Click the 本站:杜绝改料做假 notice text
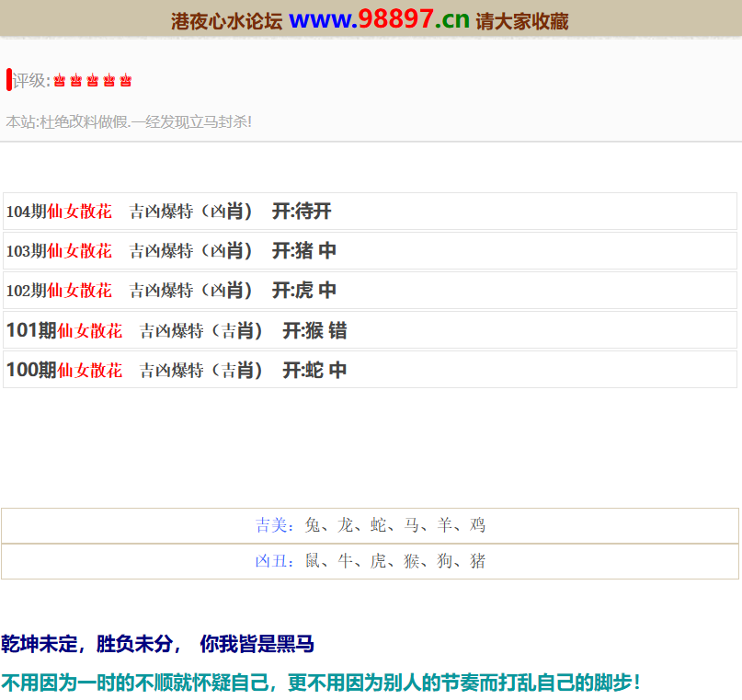 [x=129, y=121]
